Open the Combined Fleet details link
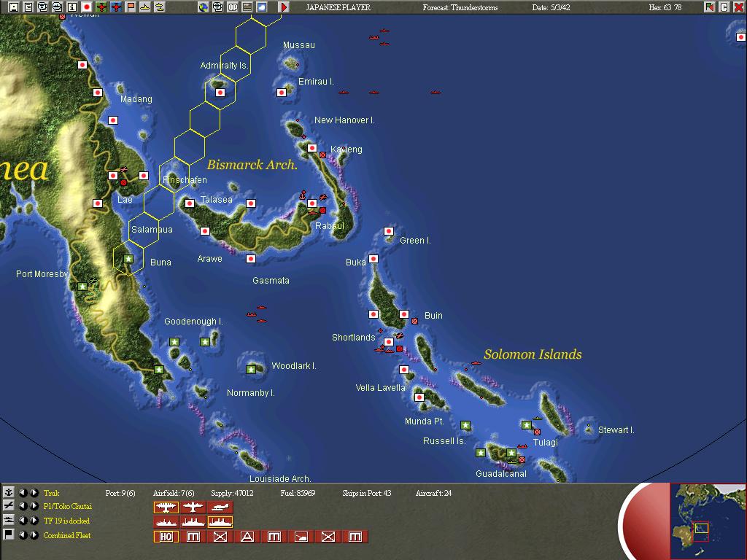This screenshot has height=560, width=747. [67, 534]
